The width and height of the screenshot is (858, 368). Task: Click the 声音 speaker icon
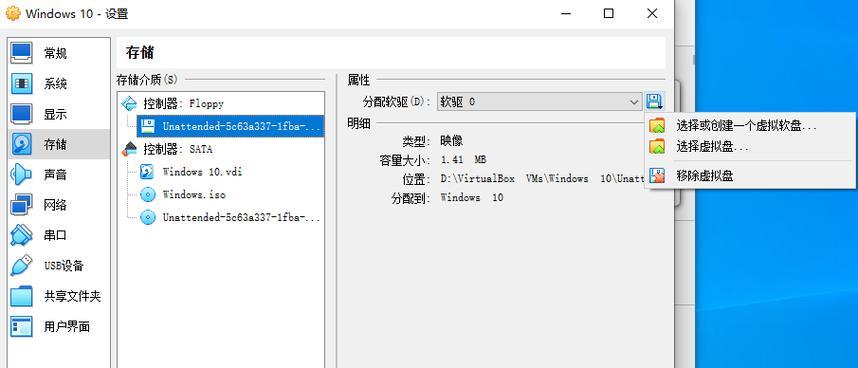(x=21, y=175)
